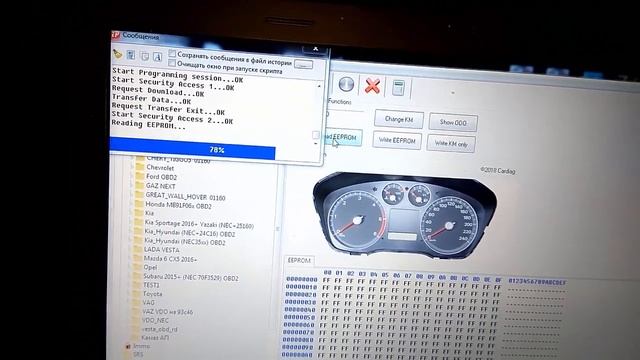640x360 pixels.
Task: Click the Write EEPROM button
Action: 397,140
